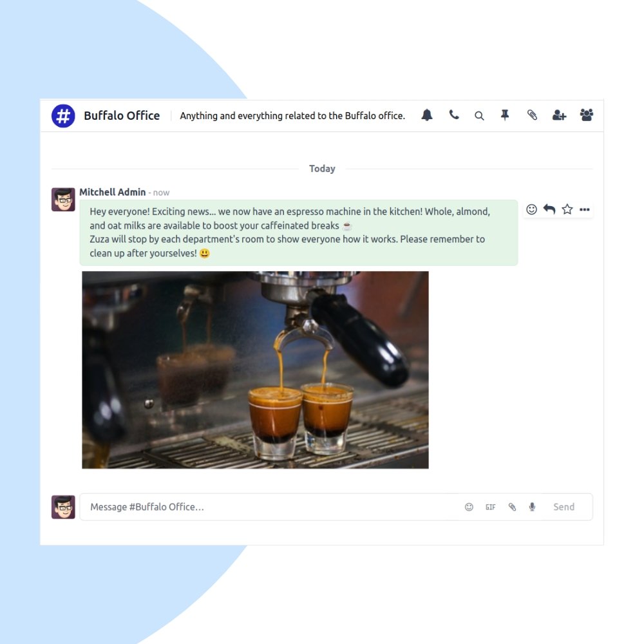Click inside the Message #Buffalo Office field
The width and height of the screenshot is (644, 644).
[x=258, y=507]
